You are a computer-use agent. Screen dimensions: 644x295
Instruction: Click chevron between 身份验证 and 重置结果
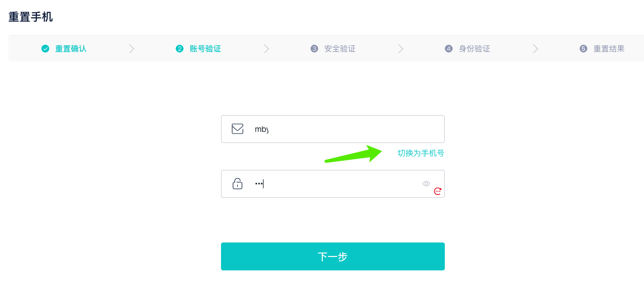[535, 49]
